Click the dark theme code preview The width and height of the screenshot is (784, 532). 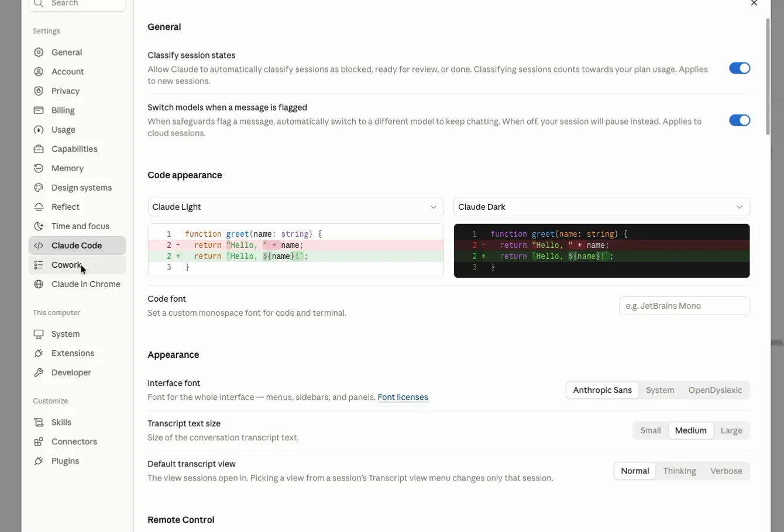[601, 251]
